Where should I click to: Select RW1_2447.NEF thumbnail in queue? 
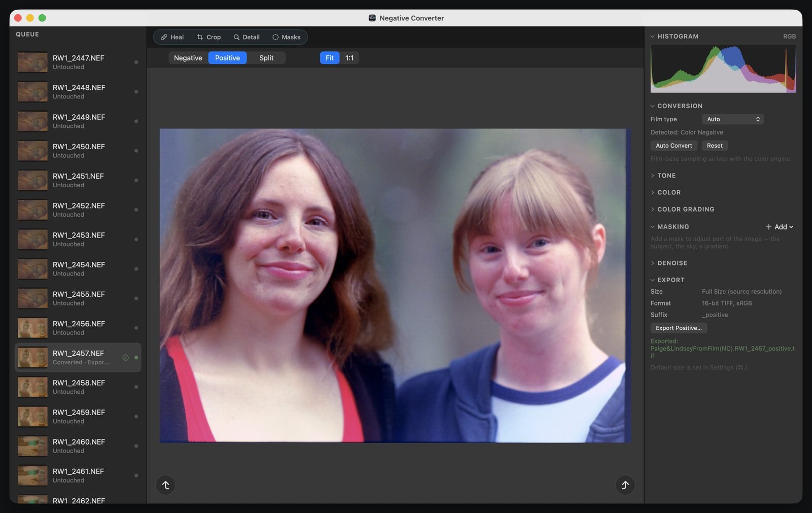click(x=32, y=62)
